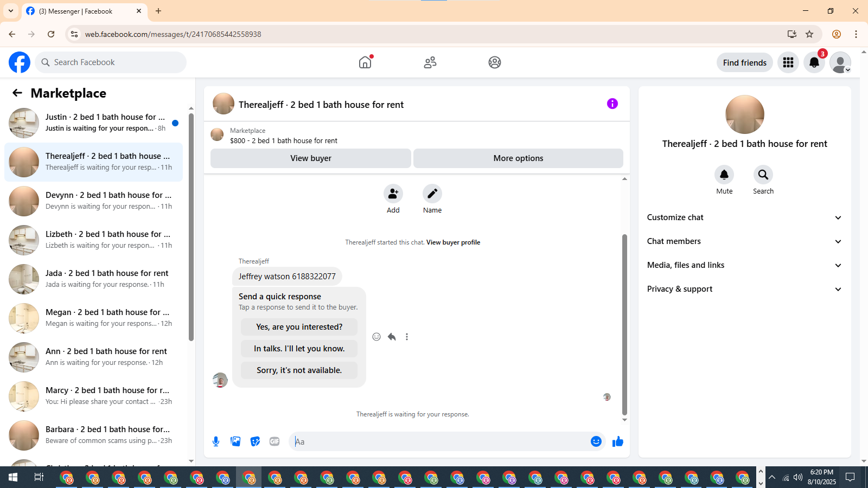Click More options button
868x488 pixels.
pos(518,158)
